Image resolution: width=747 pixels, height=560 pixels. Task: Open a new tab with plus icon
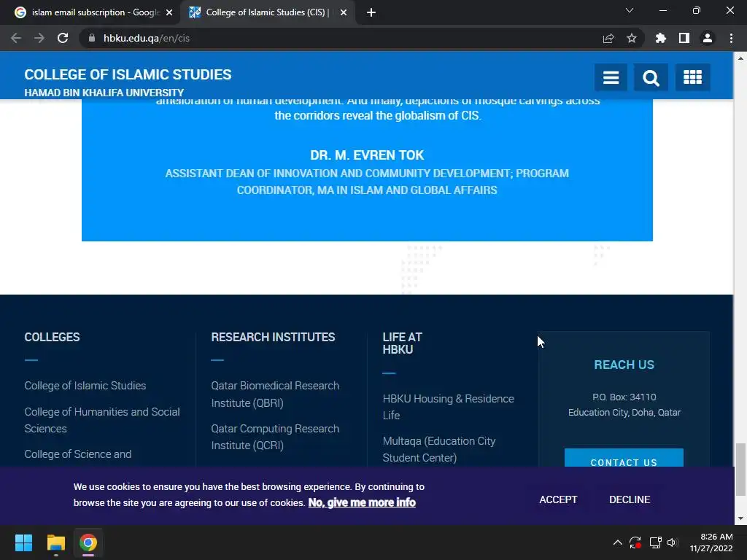[371, 12]
